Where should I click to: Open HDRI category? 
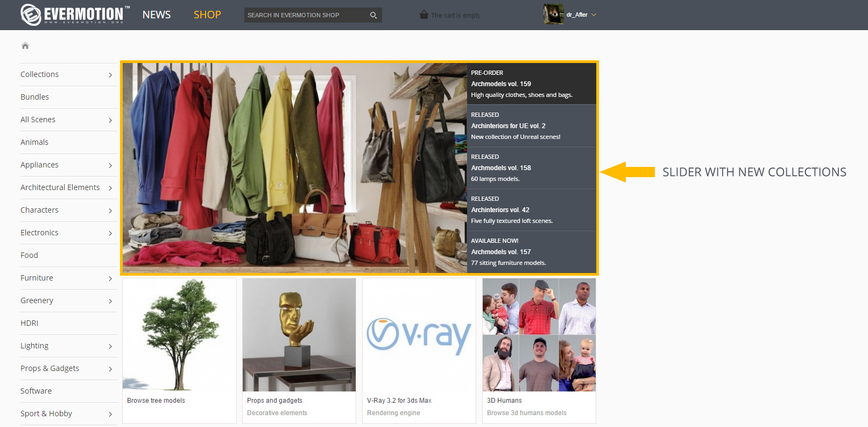pyautogui.click(x=29, y=323)
